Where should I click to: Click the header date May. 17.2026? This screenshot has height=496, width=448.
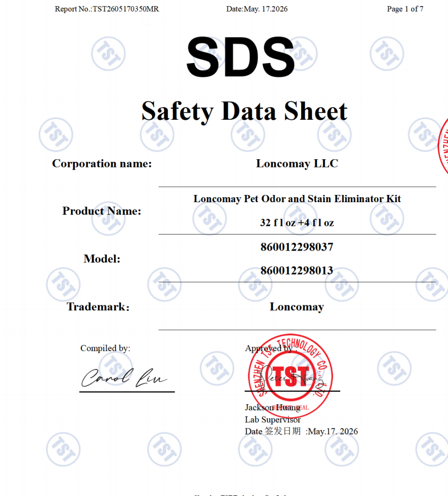pos(266,9)
